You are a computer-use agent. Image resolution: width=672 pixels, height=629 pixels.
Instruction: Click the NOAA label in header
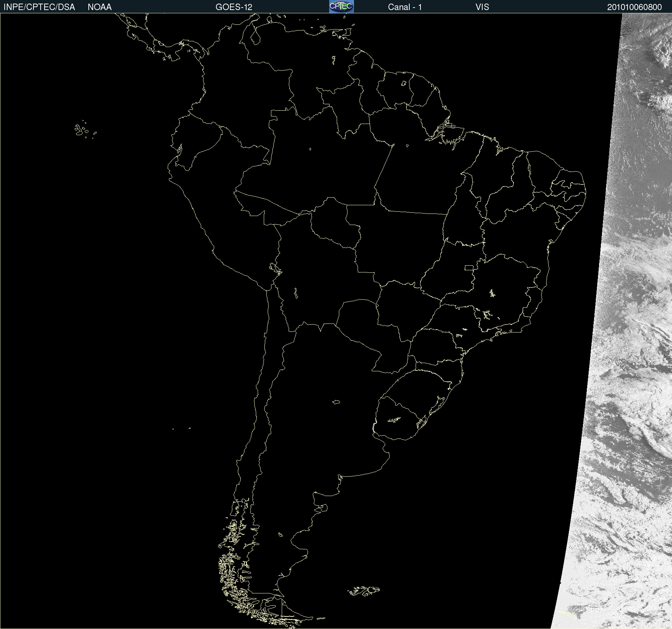(x=100, y=7)
